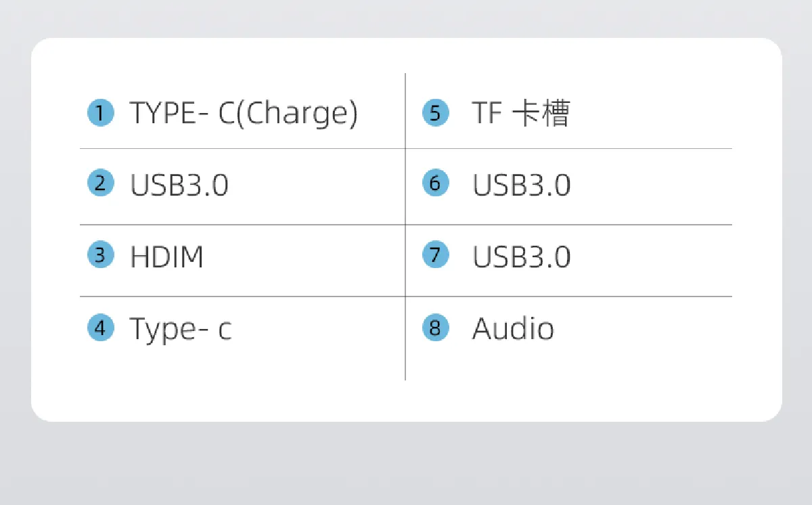Select the USB3.0 label beside badge 2
This screenshot has height=505, width=812.
[x=179, y=185]
